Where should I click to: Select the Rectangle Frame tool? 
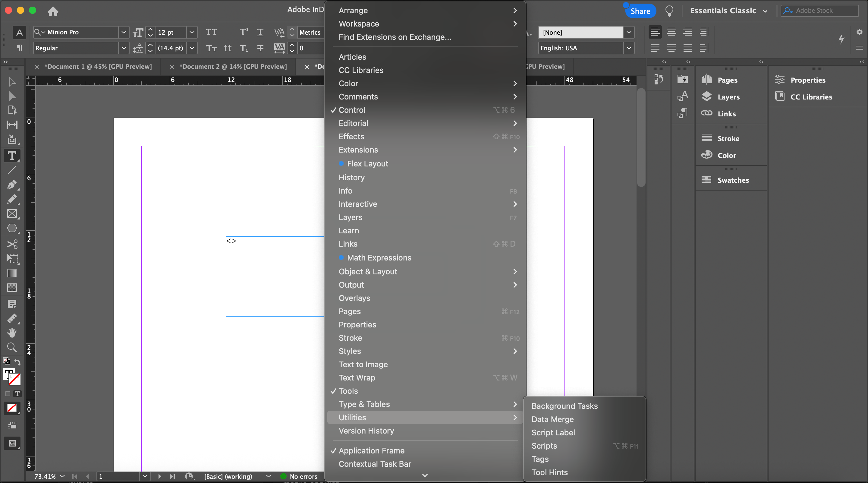coord(12,214)
